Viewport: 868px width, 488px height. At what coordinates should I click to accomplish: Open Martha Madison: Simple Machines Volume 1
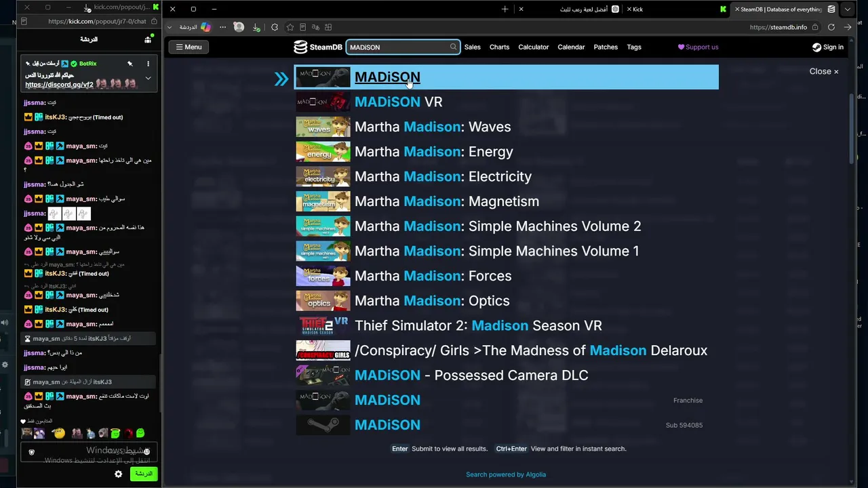[x=506, y=251]
